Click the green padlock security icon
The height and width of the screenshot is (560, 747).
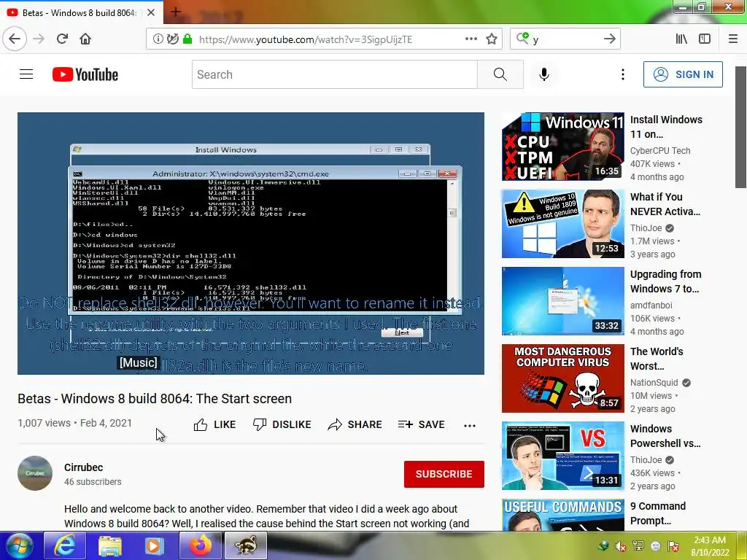[x=187, y=39]
